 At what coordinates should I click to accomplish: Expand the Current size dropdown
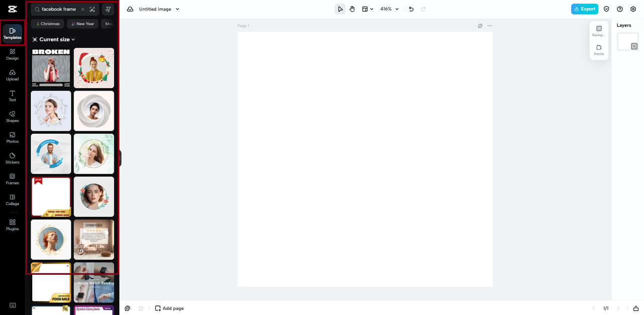54,39
